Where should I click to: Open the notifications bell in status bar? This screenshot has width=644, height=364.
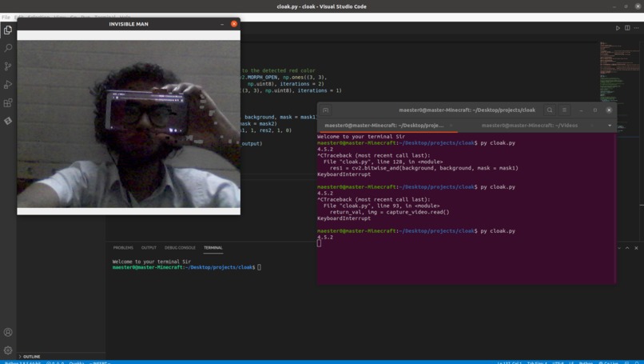coord(637,362)
